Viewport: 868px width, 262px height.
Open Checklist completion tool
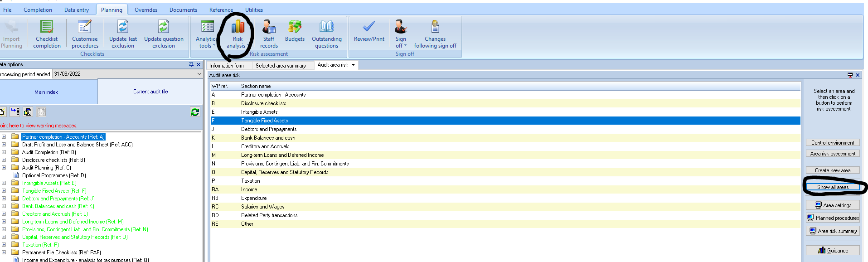(x=47, y=34)
